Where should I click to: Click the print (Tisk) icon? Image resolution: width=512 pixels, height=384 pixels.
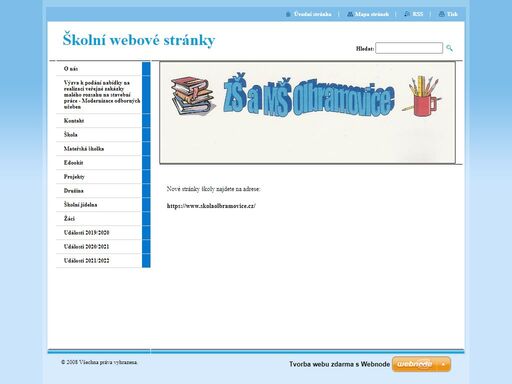pyautogui.click(x=441, y=14)
